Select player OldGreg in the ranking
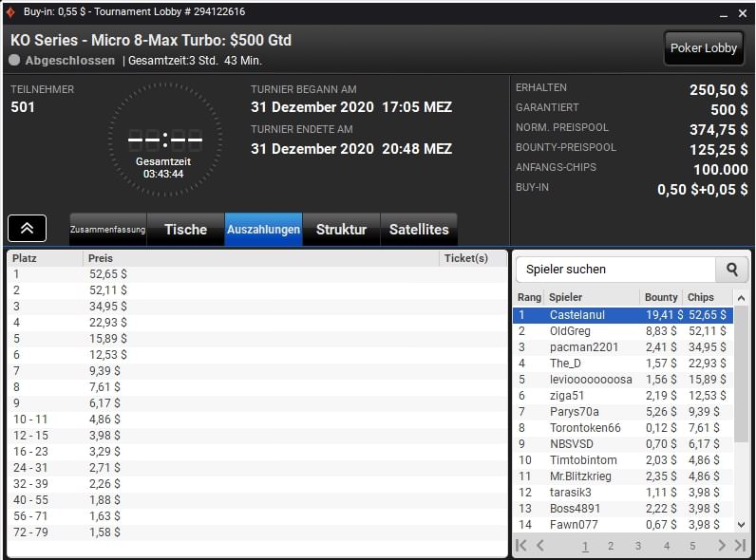 tap(570, 331)
